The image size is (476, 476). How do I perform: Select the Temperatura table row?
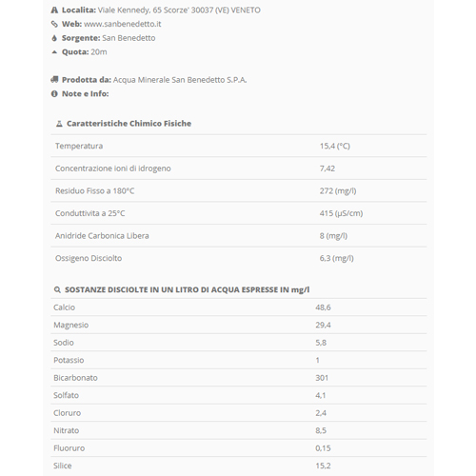coord(239,146)
